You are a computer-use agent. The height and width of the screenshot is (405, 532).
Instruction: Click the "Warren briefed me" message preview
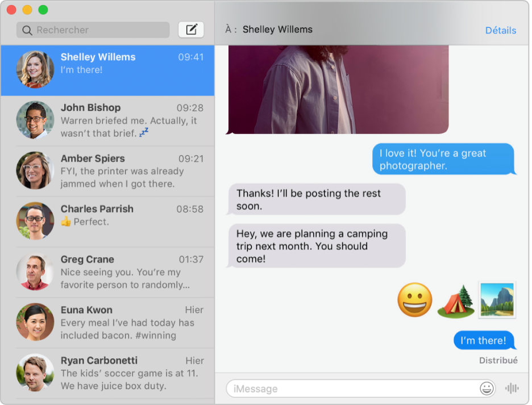128,127
